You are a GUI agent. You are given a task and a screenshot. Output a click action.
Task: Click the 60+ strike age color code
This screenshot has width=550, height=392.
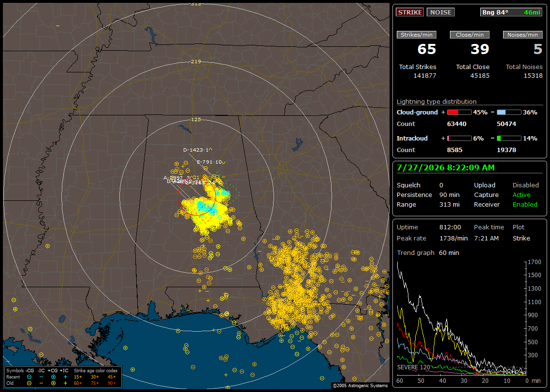(78, 383)
